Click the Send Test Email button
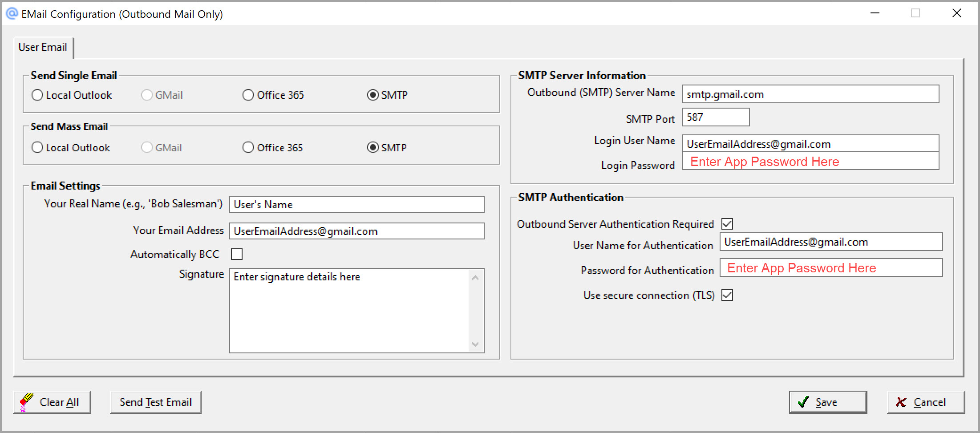Image resolution: width=980 pixels, height=433 pixels. pos(155,401)
